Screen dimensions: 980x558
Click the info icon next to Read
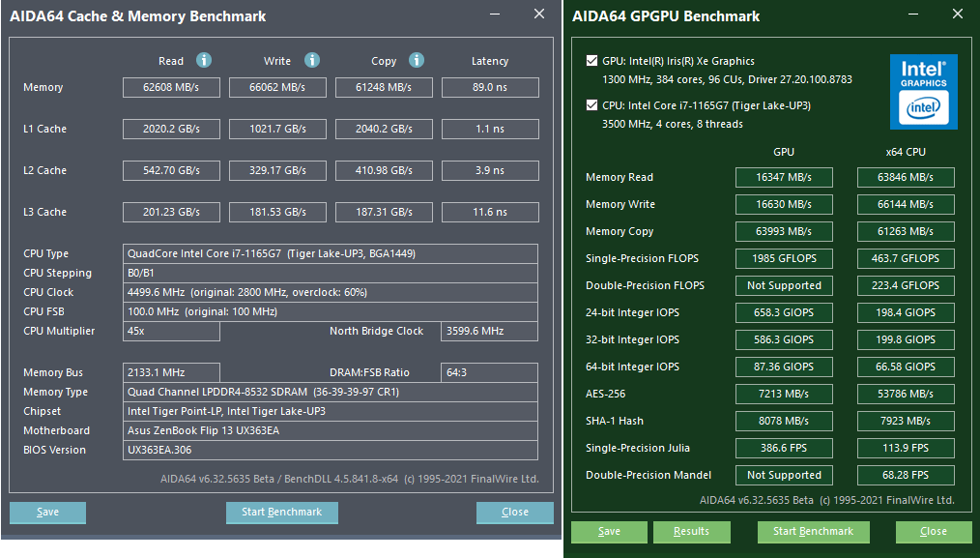pos(204,60)
